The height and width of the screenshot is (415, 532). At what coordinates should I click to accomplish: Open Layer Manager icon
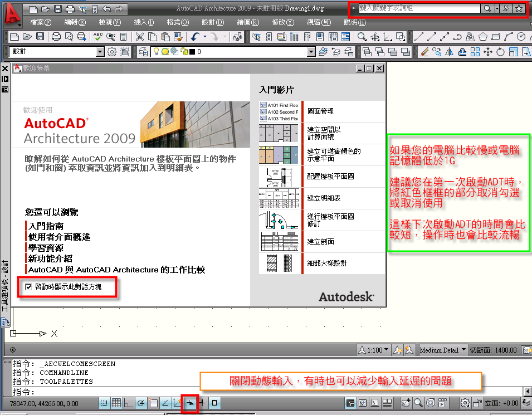click(x=143, y=52)
